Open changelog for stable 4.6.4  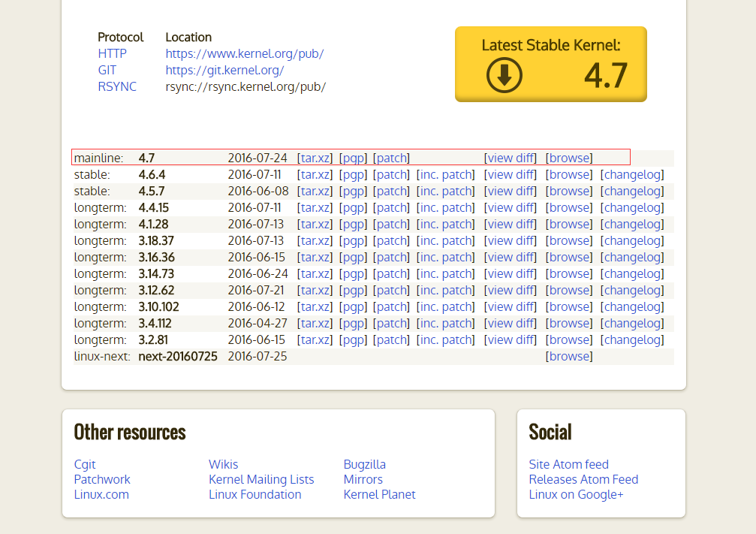pyautogui.click(x=632, y=174)
